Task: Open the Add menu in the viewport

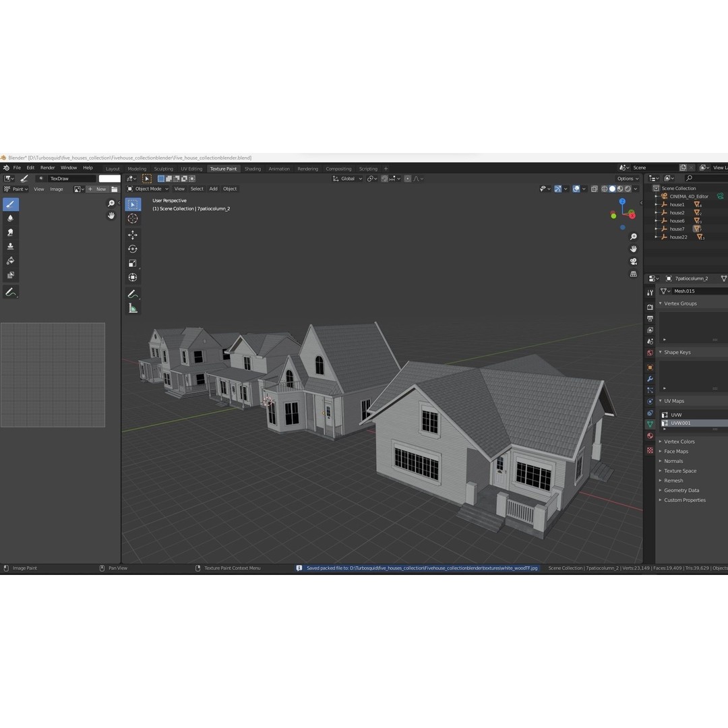Action: click(213, 189)
